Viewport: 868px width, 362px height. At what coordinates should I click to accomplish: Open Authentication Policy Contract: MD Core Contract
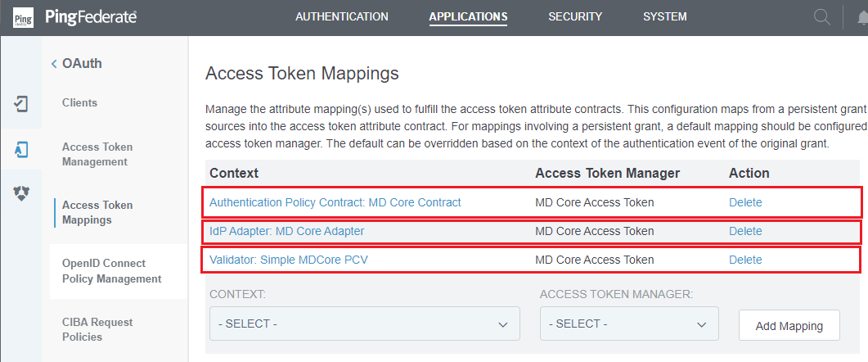(335, 202)
